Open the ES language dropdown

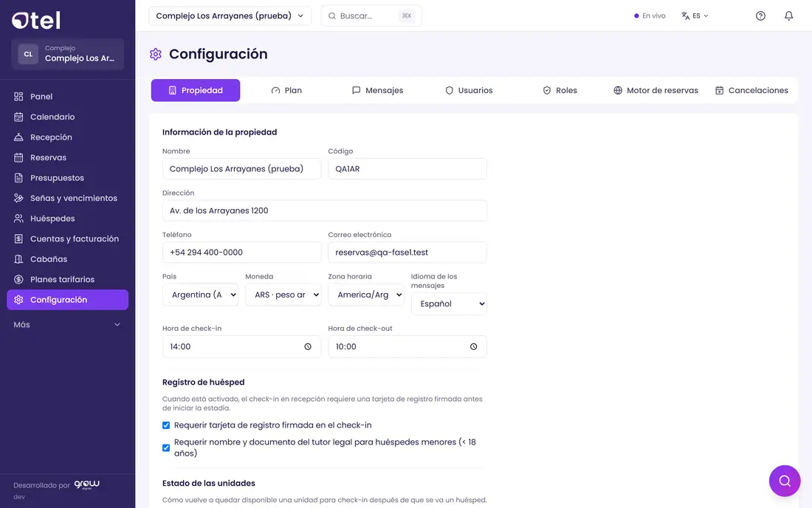(x=695, y=16)
